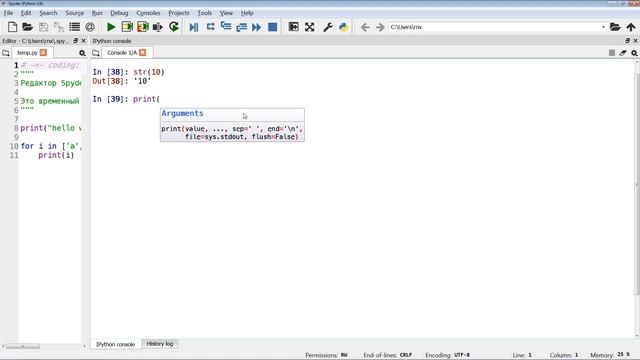Expand working directory path dropdown

[x=603, y=27]
